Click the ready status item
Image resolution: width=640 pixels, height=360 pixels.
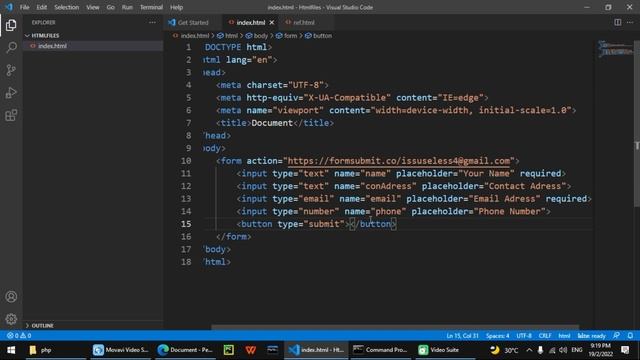tap(591, 336)
